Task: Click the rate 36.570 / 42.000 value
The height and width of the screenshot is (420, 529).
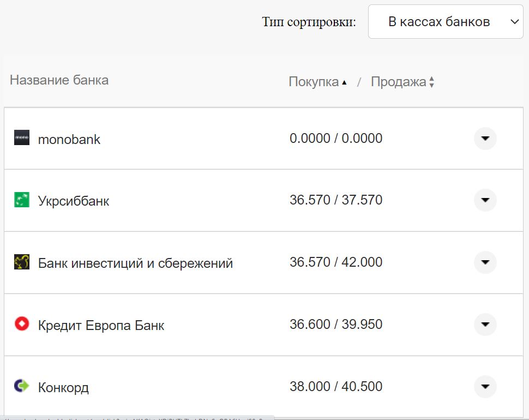Action: pos(336,262)
